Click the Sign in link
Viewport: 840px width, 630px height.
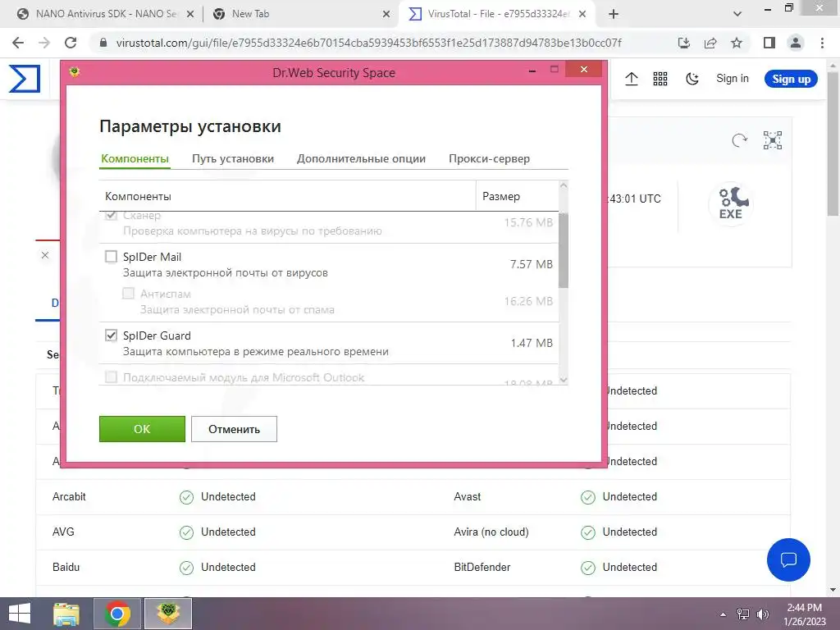point(733,79)
